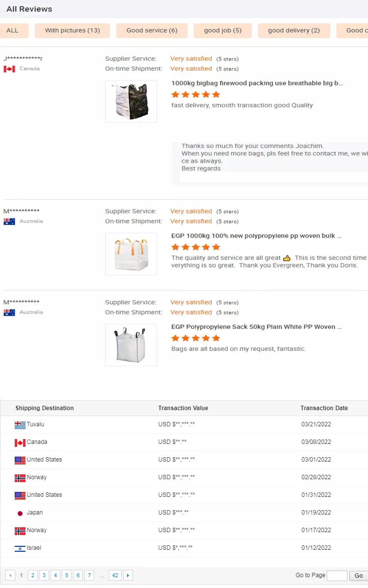
Task: Select good delivery (2) filter
Action: coord(294,30)
